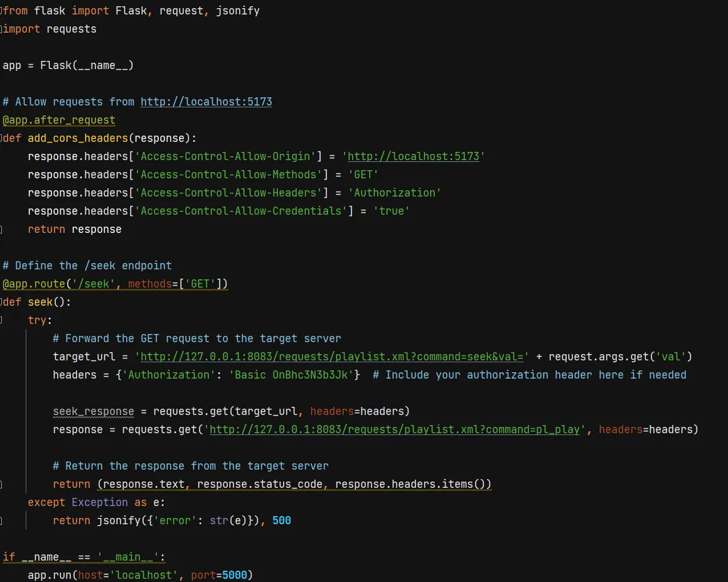The width and height of the screenshot is (728, 582).
Task: Collapse the add_cors_headers function fold marker
Action: tap(3, 137)
